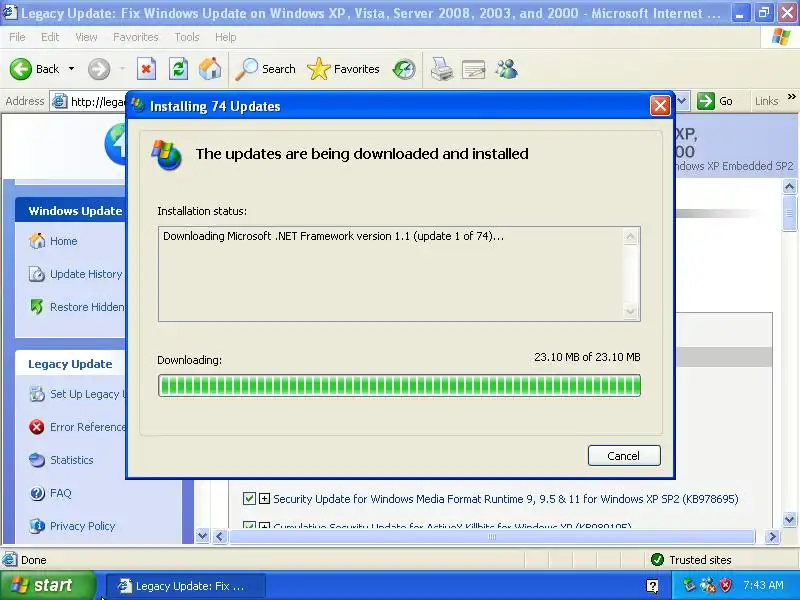Open the Help menu
The width and height of the screenshot is (800, 600).
pyautogui.click(x=226, y=37)
